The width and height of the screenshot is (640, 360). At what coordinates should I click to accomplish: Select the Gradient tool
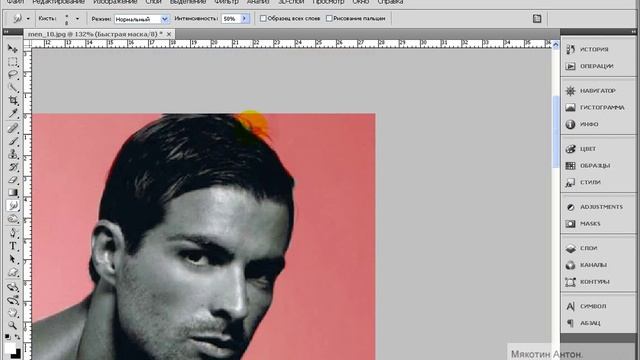pyautogui.click(x=13, y=193)
